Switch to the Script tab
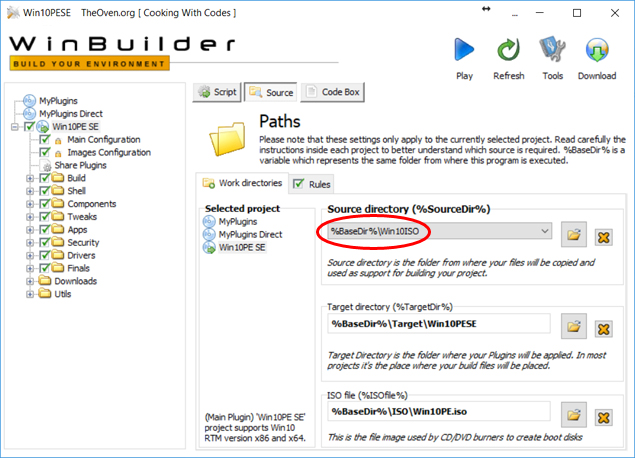The height and width of the screenshot is (458, 635). click(217, 92)
